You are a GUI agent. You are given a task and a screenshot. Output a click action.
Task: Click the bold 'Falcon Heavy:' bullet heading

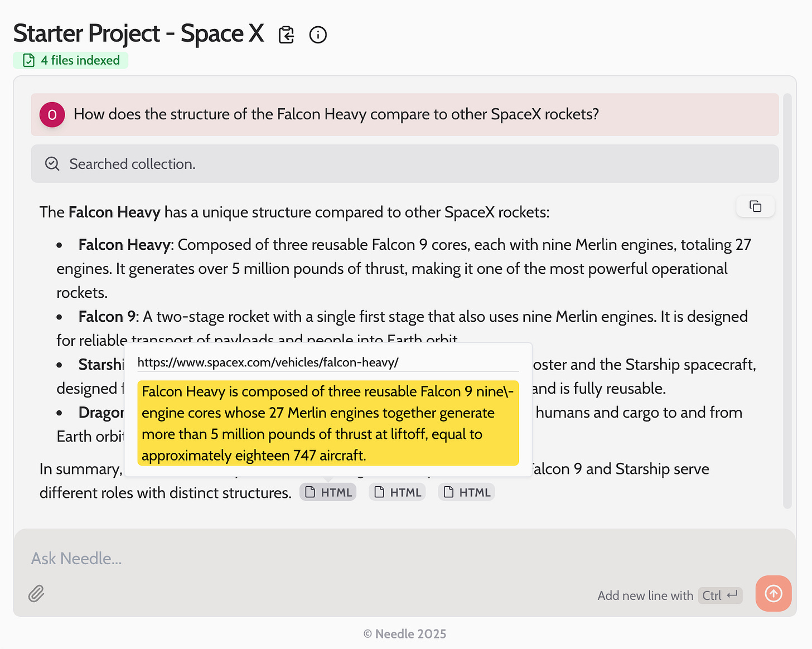(x=126, y=245)
